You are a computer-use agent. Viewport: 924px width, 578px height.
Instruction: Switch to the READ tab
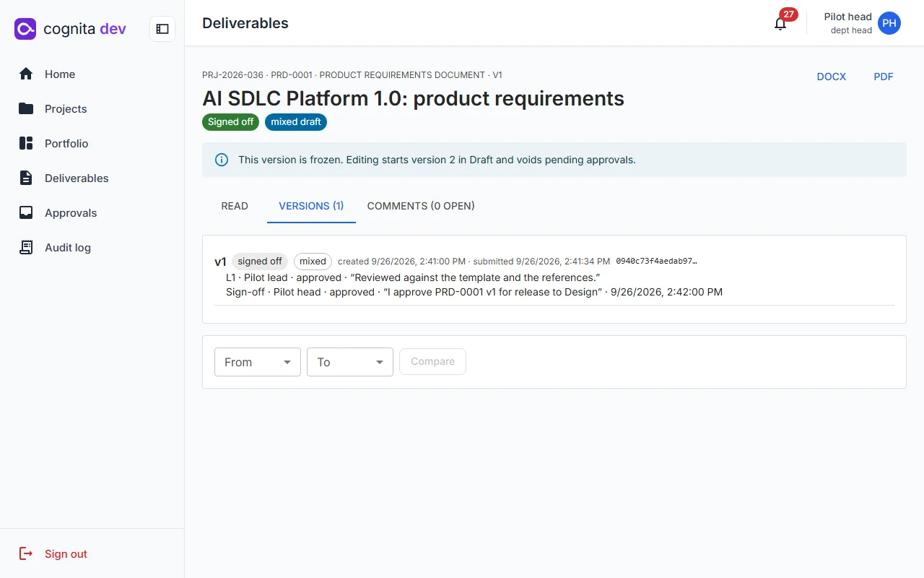[235, 206]
